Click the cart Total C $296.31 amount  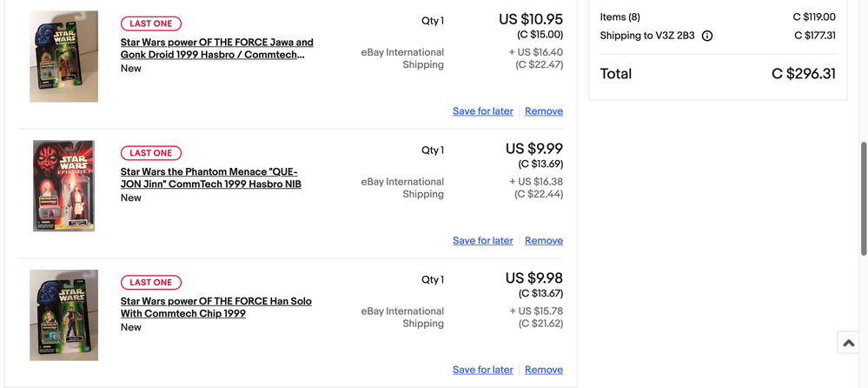pyautogui.click(x=803, y=74)
